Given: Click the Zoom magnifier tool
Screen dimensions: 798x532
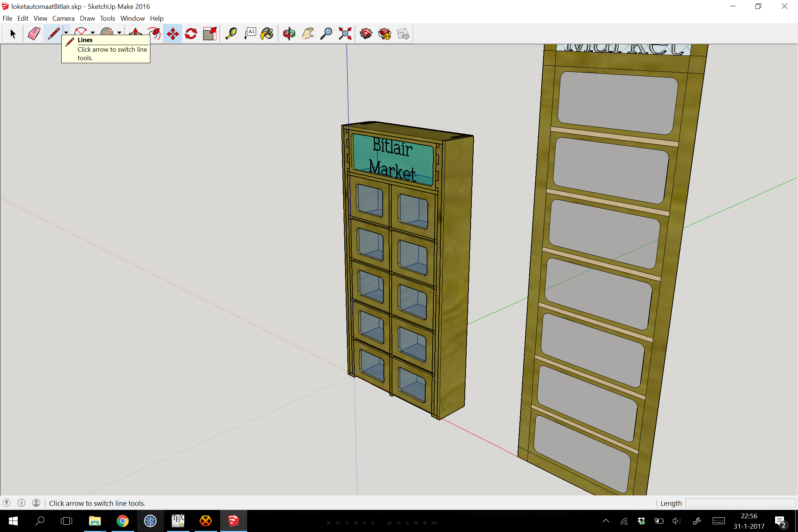Looking at the screenshot, I should pos(326,34).
